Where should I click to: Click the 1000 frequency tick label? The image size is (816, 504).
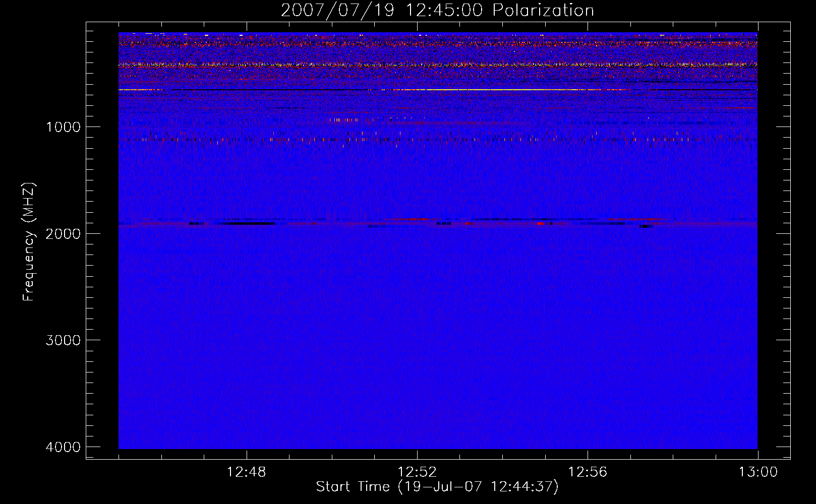pos(63,127)
